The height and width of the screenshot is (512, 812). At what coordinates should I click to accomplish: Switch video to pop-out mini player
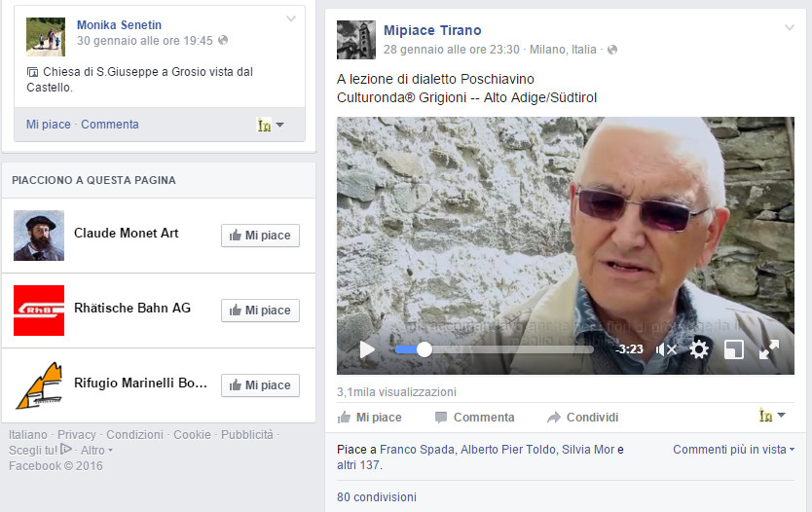[x=734, y=349]
